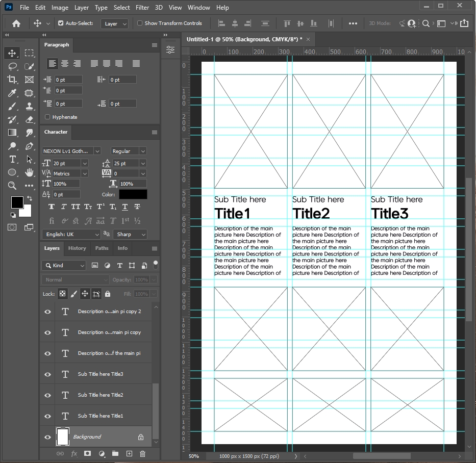Add a layer mask
Viewport: 476px width, 463px height.
(87, 454)
